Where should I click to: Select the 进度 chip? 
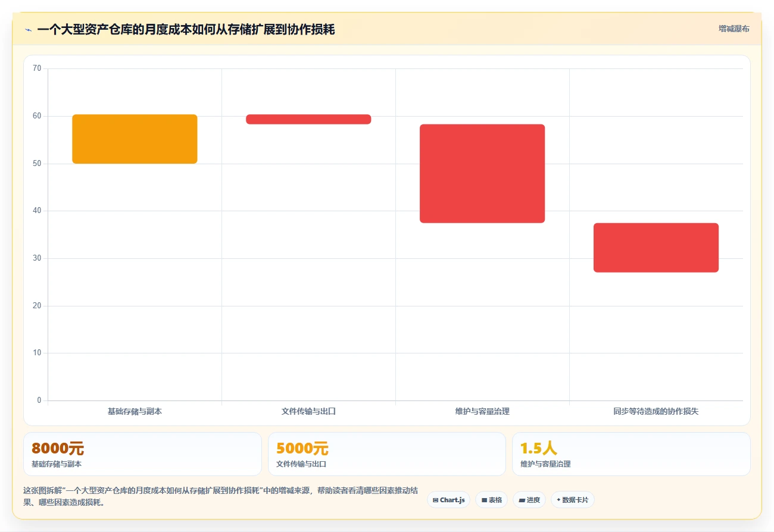tap(529, 500)
